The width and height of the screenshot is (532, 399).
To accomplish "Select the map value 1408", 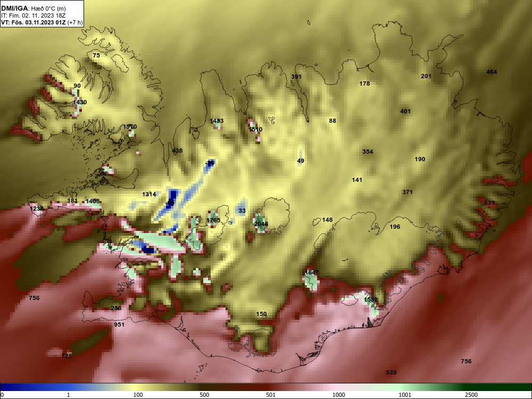I will tap(93, 201).
